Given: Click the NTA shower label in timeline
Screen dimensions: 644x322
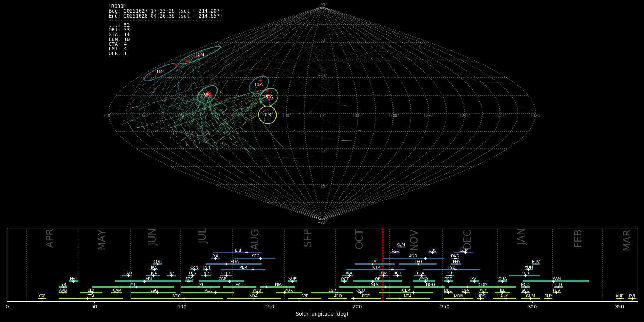Looking at the screenshot, I should coord(408,296).
